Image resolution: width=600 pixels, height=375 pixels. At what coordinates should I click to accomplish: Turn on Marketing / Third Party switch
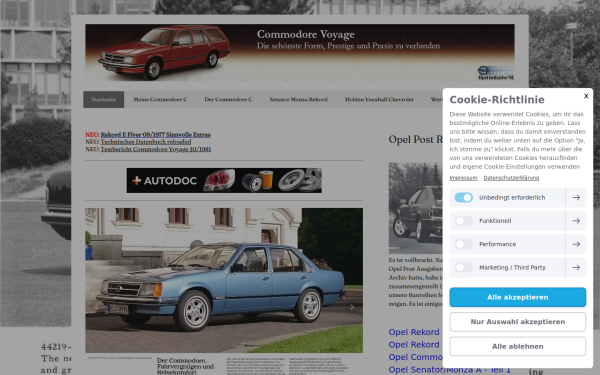tap(463, 267)
